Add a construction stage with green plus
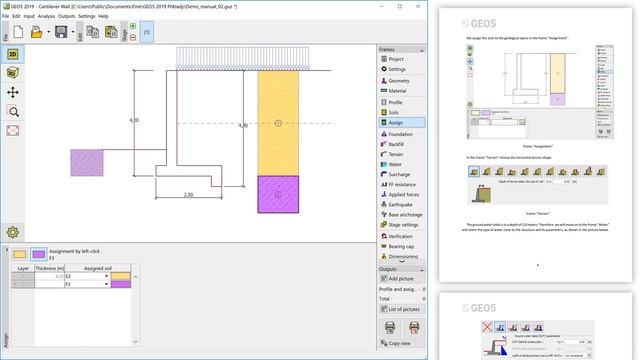The image size is (640, 360). click(x=133, y=26)
